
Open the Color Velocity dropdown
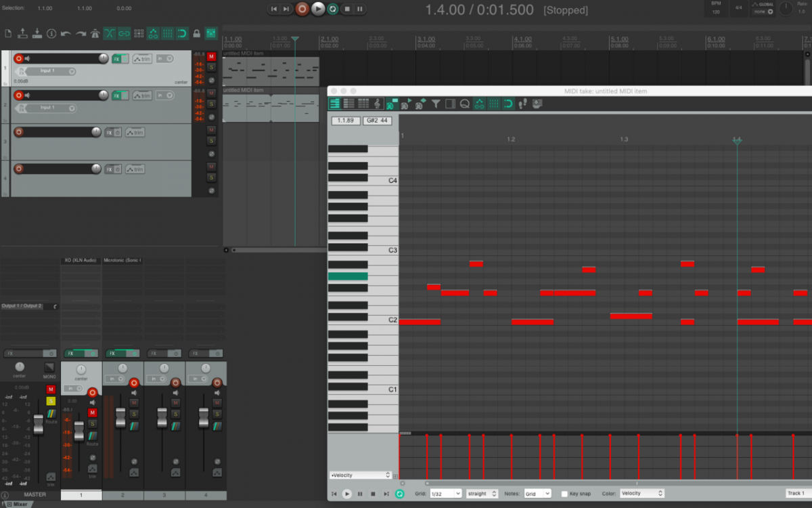(641, 494)
